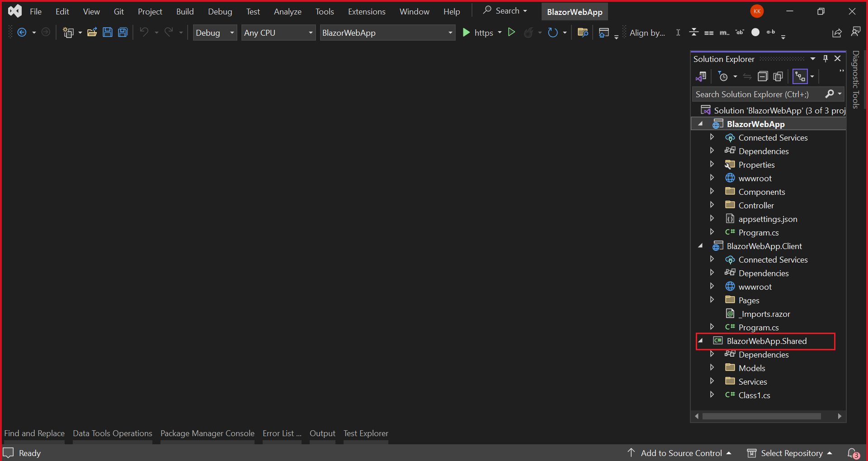Click the Align by... toolbar button
Screen dimensions: 868x461
pyautogui.click(x=647, y=33)
